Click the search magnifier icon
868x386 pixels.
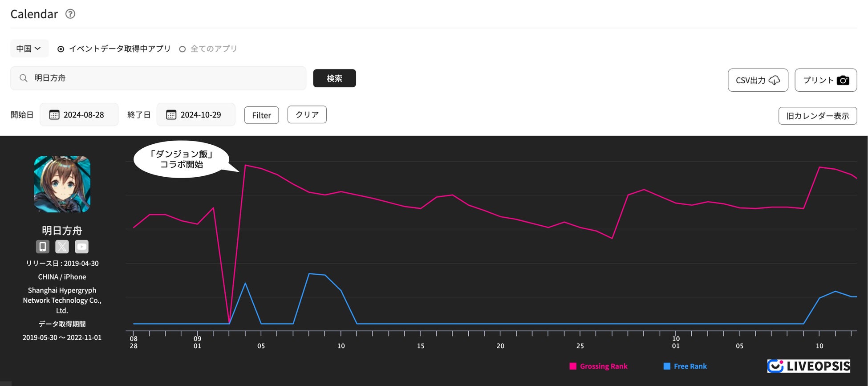point(24,78)
